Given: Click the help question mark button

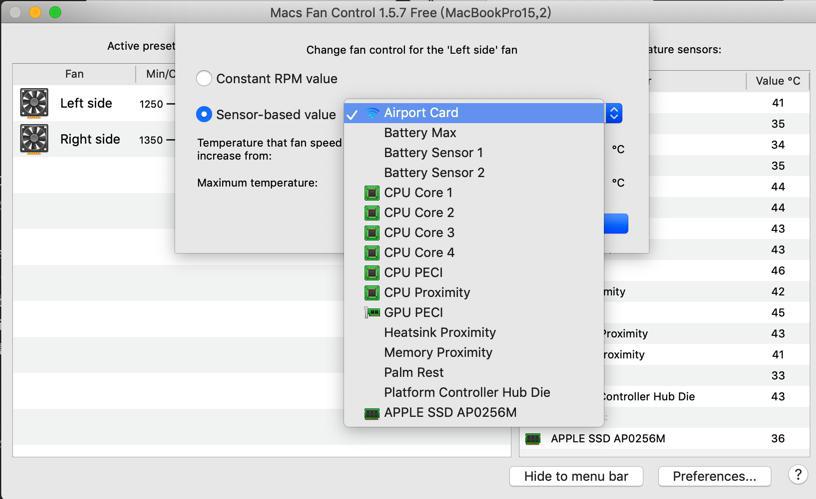Looking at the screenshot, I should (x=797, y=475).
